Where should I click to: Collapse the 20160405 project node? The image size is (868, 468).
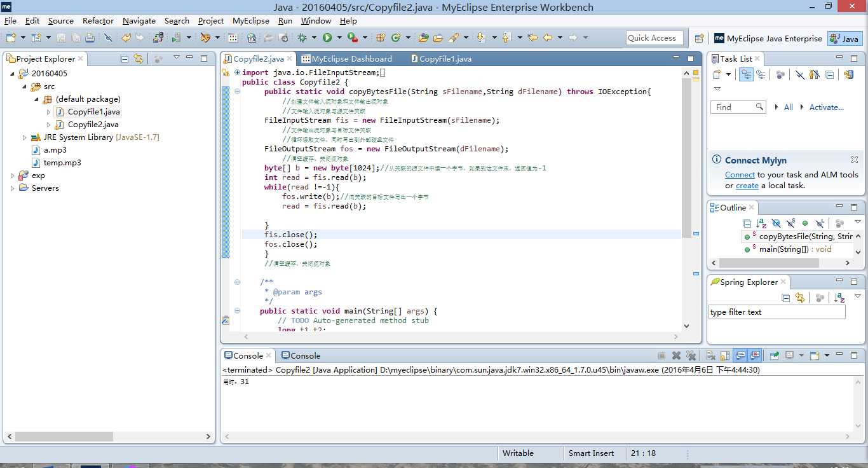(12, 74)
